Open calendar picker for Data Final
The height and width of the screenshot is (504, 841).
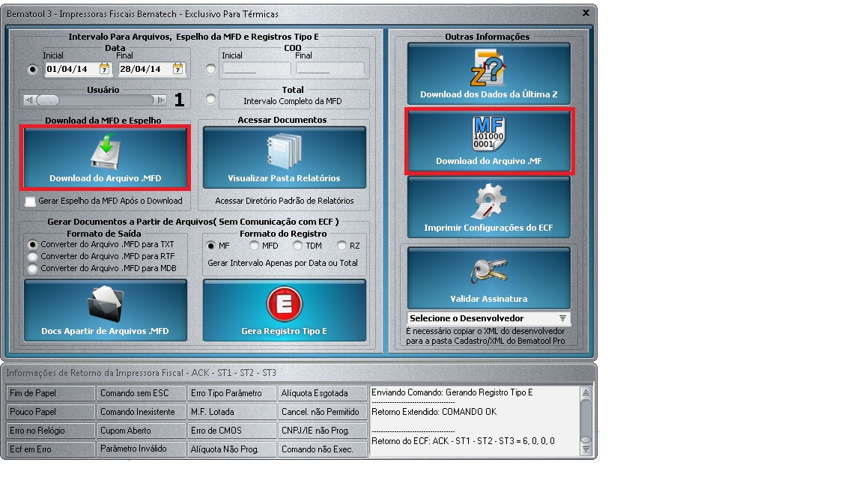click(x=177, y=69)
